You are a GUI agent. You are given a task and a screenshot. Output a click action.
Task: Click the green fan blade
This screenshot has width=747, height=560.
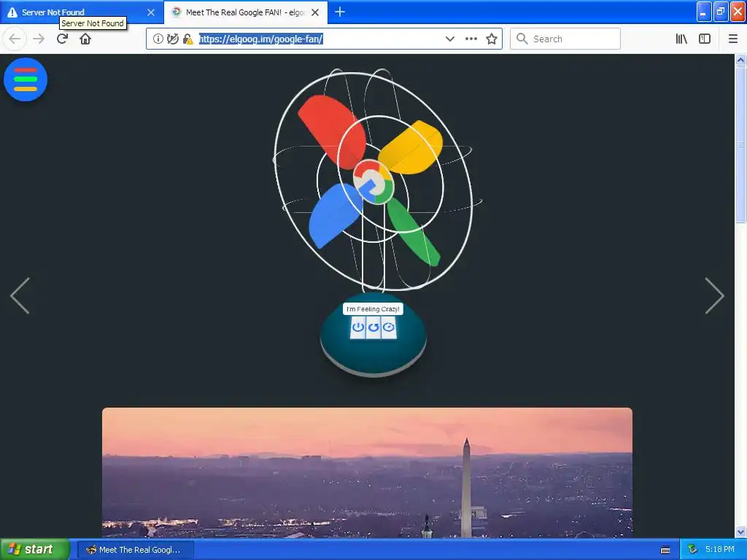click(x=413, y=232)
